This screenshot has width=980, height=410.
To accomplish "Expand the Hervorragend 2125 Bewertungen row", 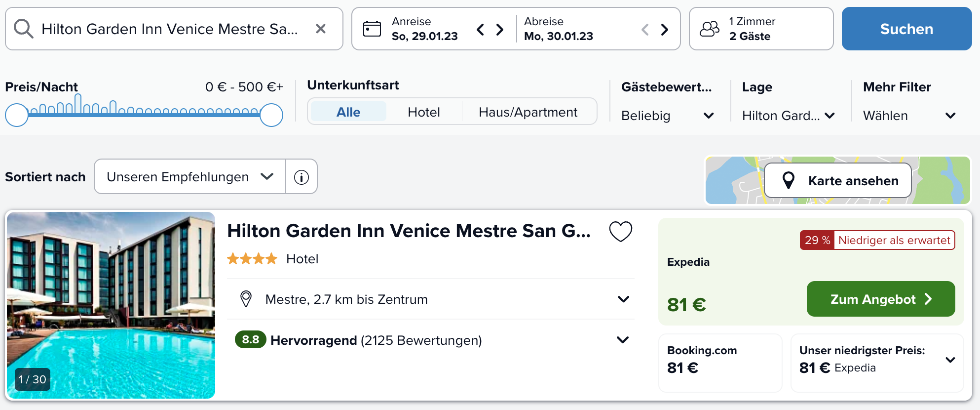I will (430, 340).
